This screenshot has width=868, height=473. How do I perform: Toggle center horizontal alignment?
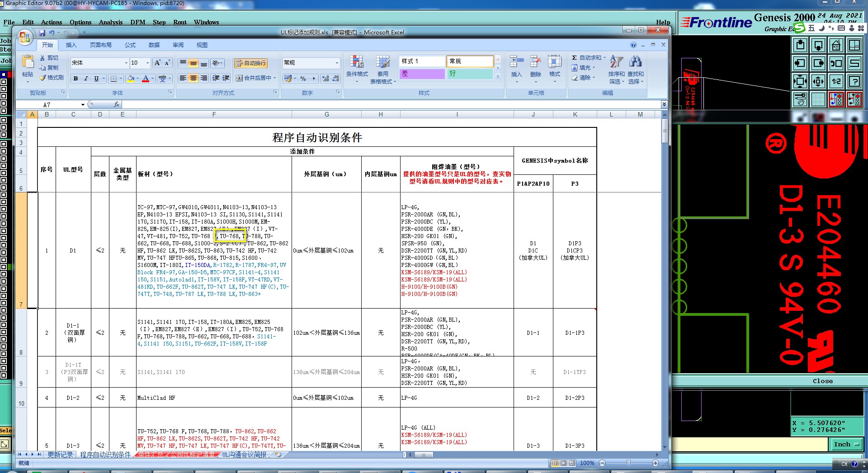click(x=193, y=78)
